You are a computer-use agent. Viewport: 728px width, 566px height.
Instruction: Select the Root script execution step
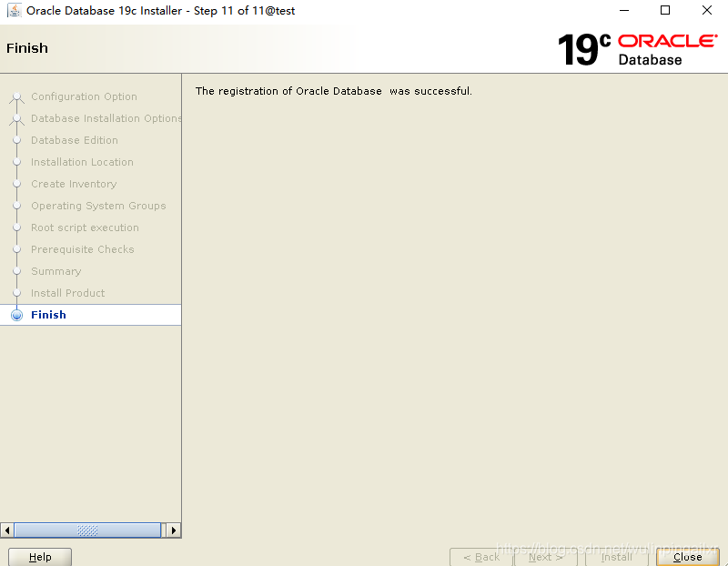[x=85, y=227]
